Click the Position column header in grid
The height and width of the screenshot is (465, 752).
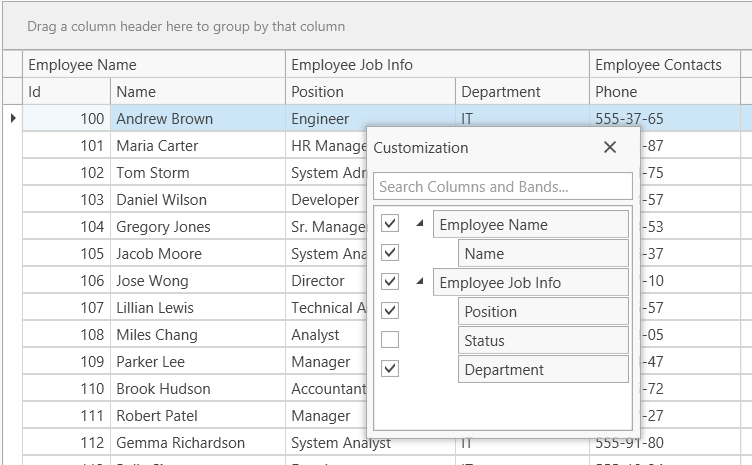click(x=370, y=92)
